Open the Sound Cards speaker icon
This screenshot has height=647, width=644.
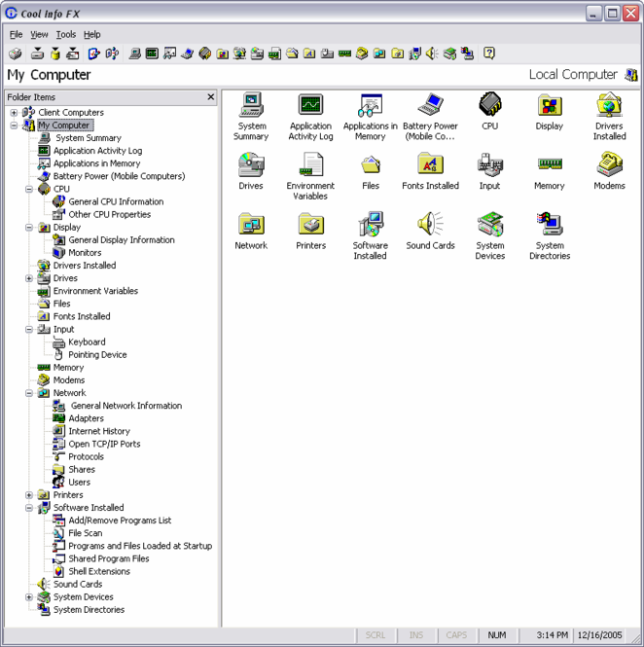(x=430, y=225)
